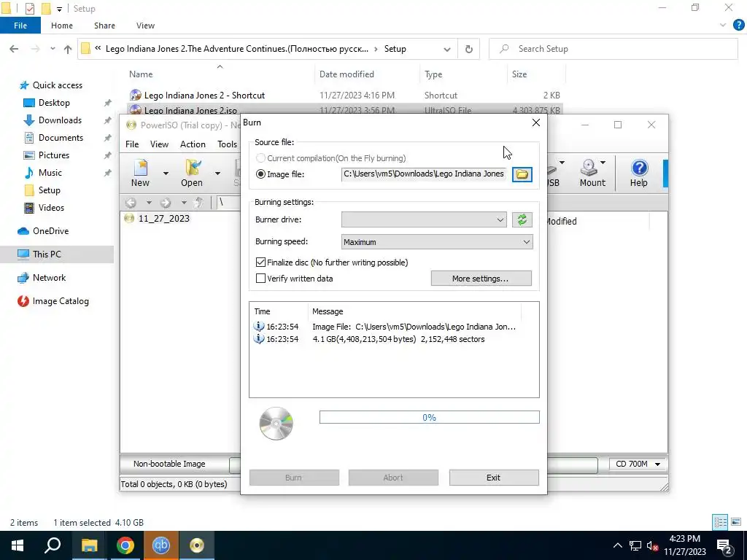Screen dimensions: 747x560
Task: Open Desktop in the Explorer sidebar
Action: pyautogui.click(x=47, y=103)
